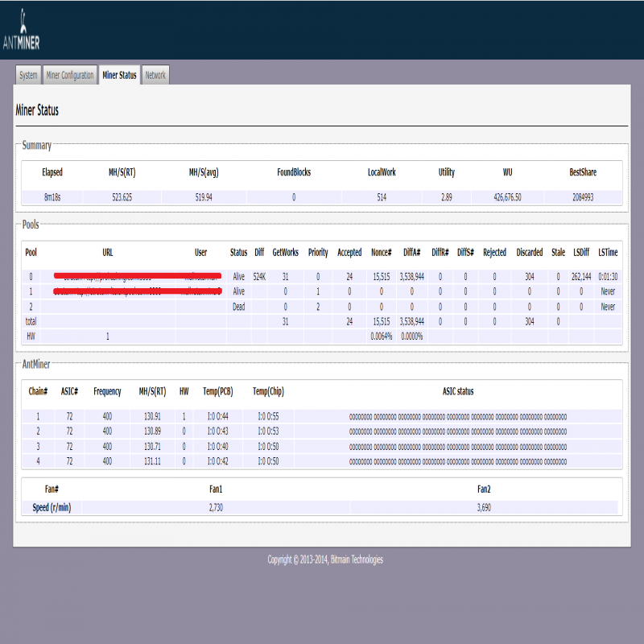644x644 pixels.
Task: Click the LSTime value 0:01:30
Action: (608, 276)
